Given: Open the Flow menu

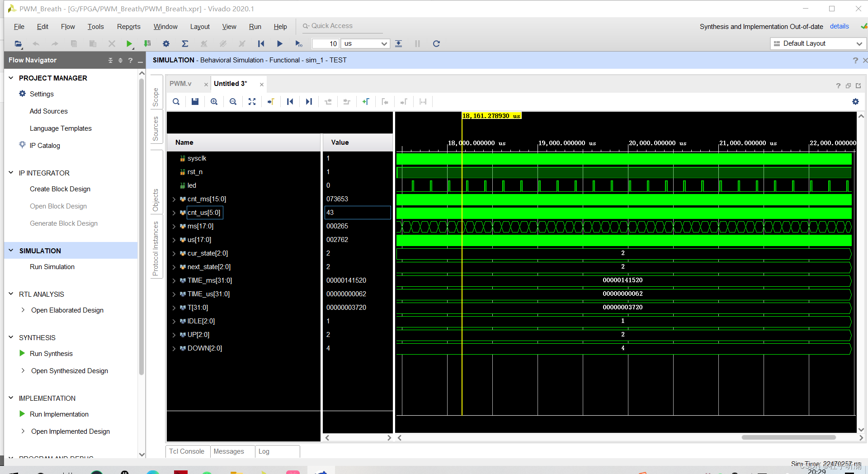Looking at the screenshot, I should (x=68, y=27).
